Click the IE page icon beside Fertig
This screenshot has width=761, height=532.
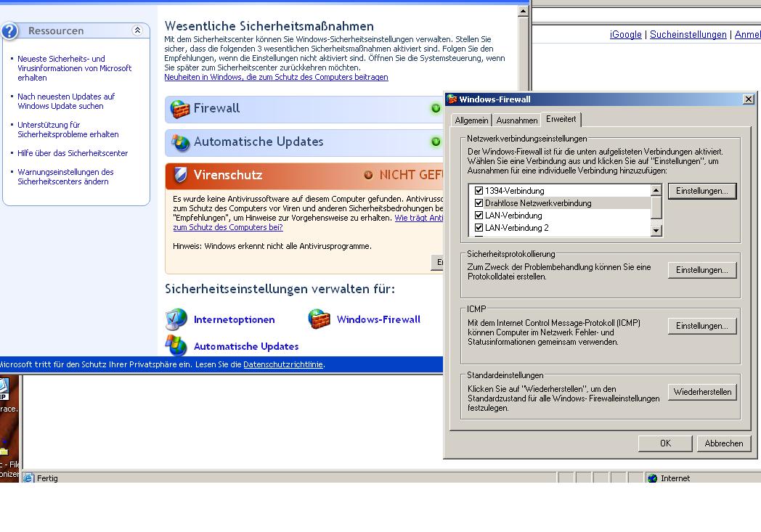pyautogui.click(x=28, y=478)
